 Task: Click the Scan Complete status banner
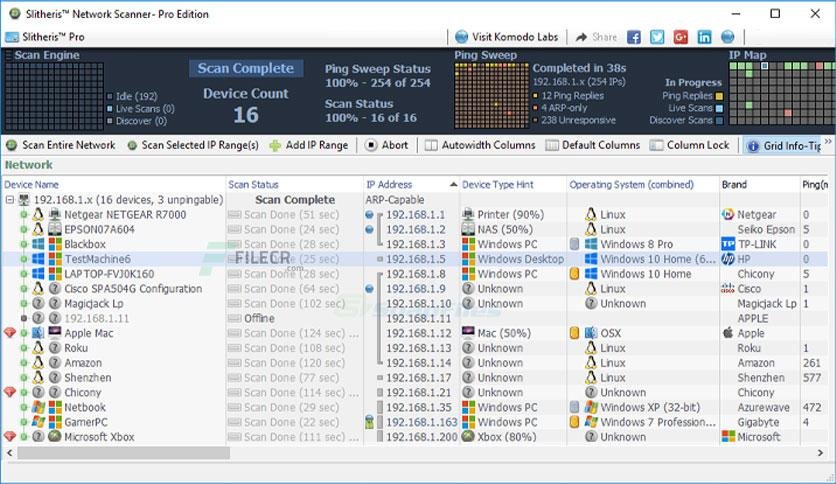tap(246, 68)
